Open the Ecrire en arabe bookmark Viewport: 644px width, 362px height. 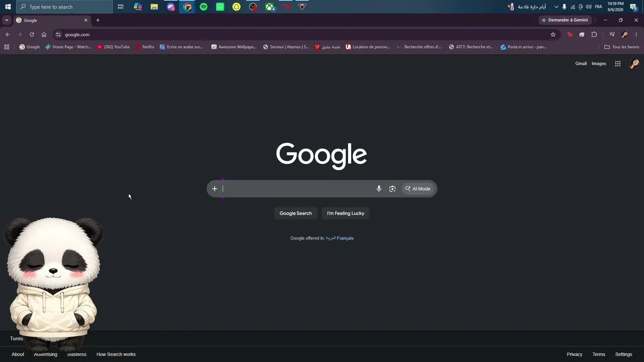point(182,47)
